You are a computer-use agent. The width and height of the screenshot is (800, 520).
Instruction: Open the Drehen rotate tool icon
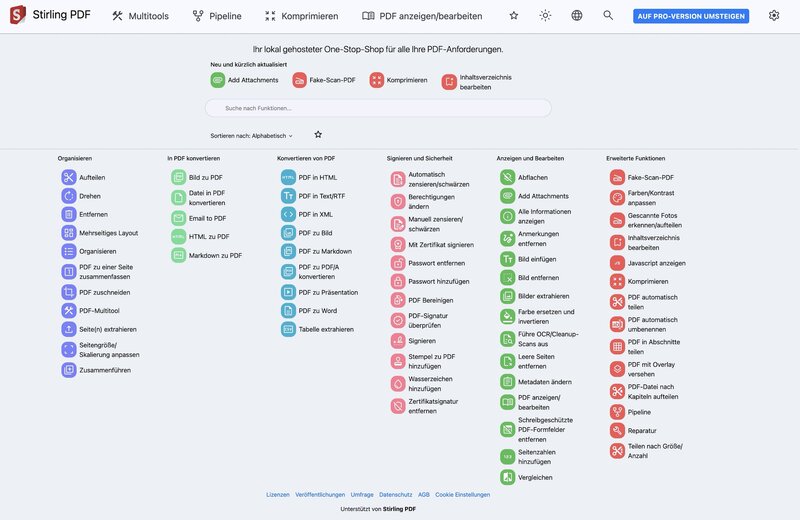(68, 196)
